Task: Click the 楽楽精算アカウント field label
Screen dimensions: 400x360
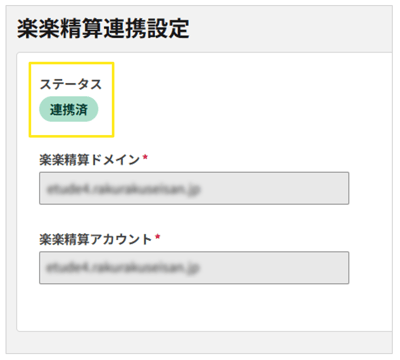Action: [96, 239]
